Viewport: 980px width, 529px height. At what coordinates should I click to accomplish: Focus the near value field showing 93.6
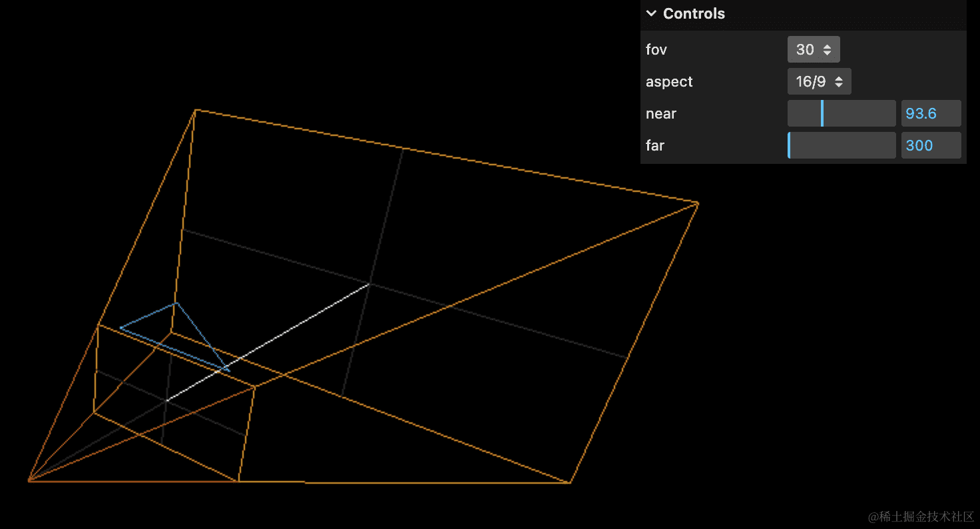click(x=930, y=113)
